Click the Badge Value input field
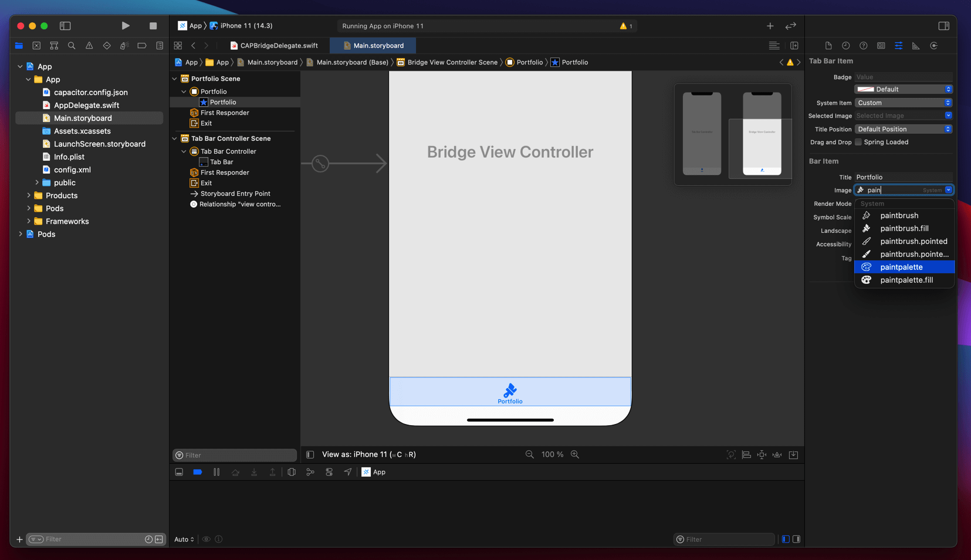Screen dimensions: 971x560 [904, 77]
